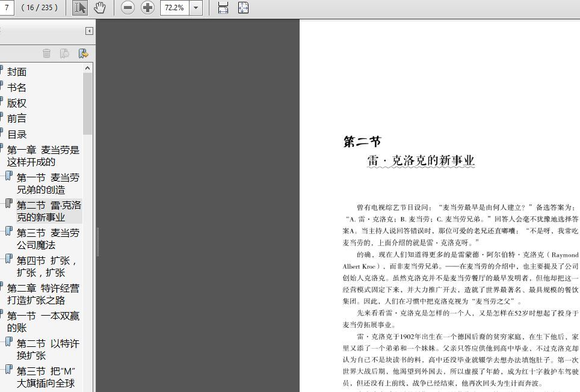Go to 第三节 麦当劳公司魔法 bookmark
Image resolution: width=580 pixels, height=392 pixels.
(48, 239)
